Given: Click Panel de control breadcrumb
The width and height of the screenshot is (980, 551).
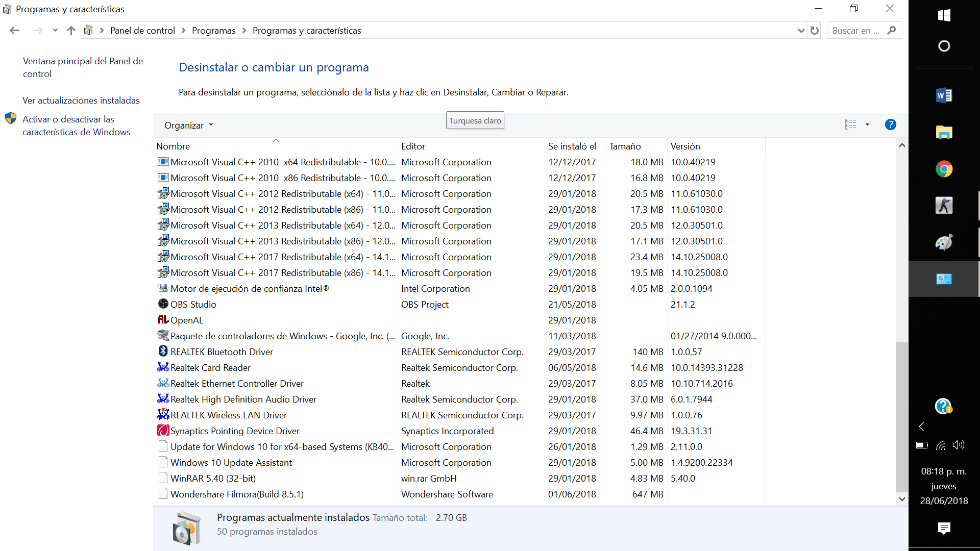Looking at the screenshot, I should (142, 31).
